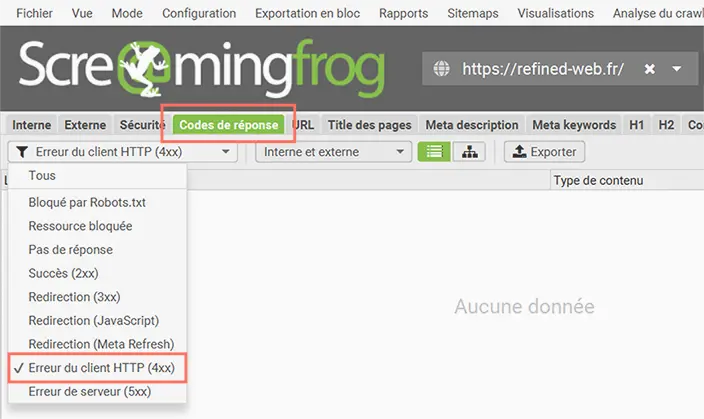
Task: Open the Visualisations menu
Action: click(555, 13)
